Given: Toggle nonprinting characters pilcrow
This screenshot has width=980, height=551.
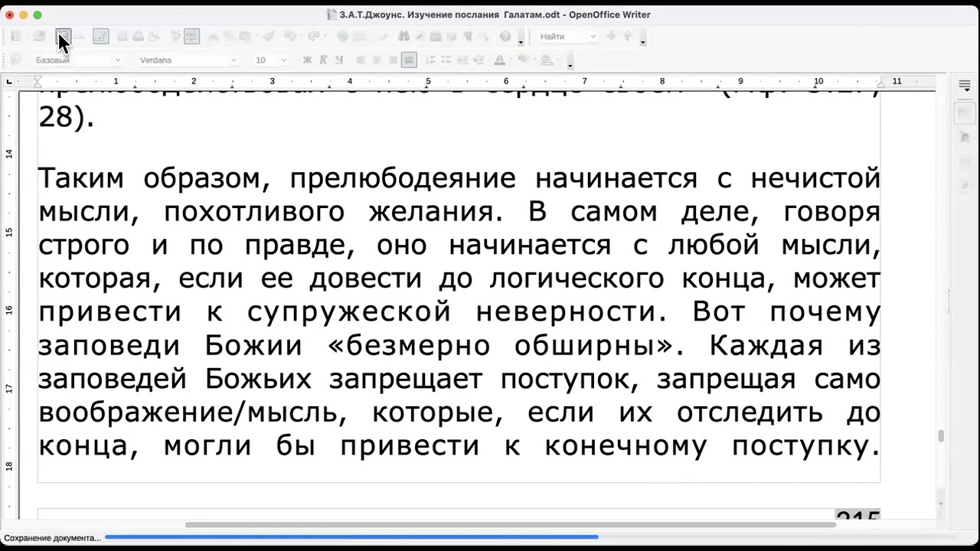Looking at the screenshot, I should pyautogui.click(x=468, y=36).
